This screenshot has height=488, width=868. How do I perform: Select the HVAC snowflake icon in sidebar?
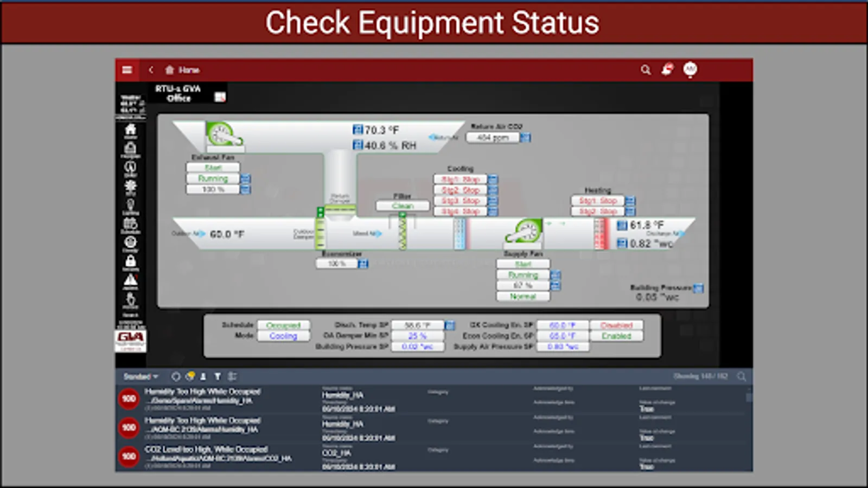[129, 185]
